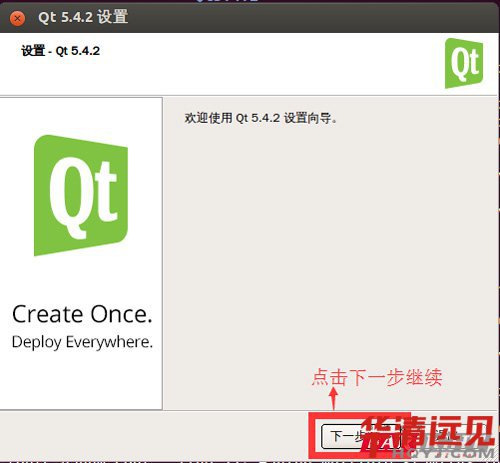Click the red arrow pointing to 下一步
The image size is (500, 463).
[x=333, y=399]
